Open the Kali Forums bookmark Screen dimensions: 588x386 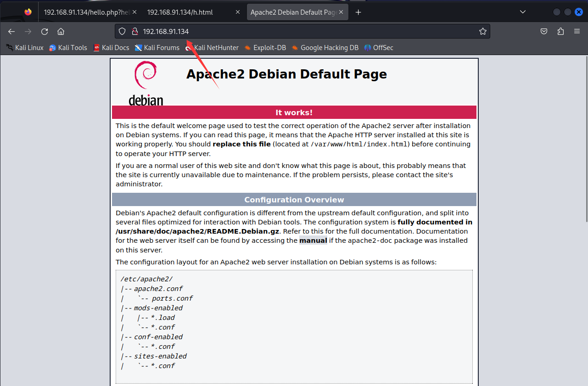(x=157, y=47)
